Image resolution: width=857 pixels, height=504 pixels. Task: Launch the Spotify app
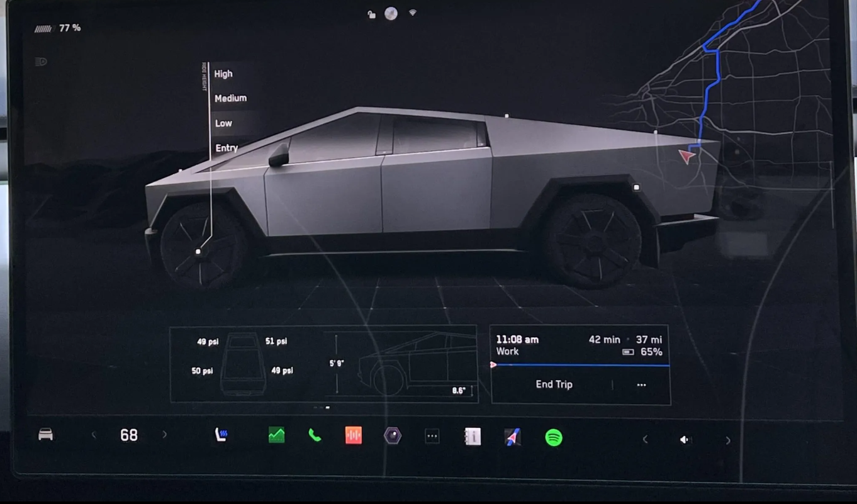553,437
